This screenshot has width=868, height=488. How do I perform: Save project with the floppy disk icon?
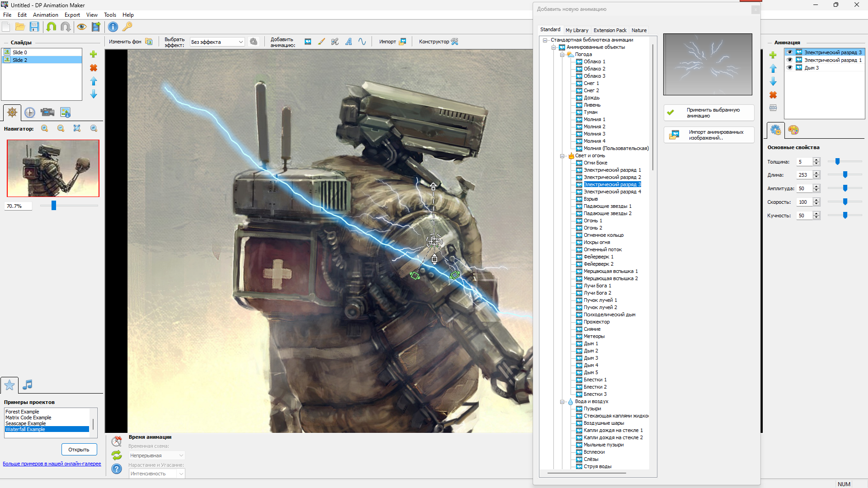click(x=34, y=27)
